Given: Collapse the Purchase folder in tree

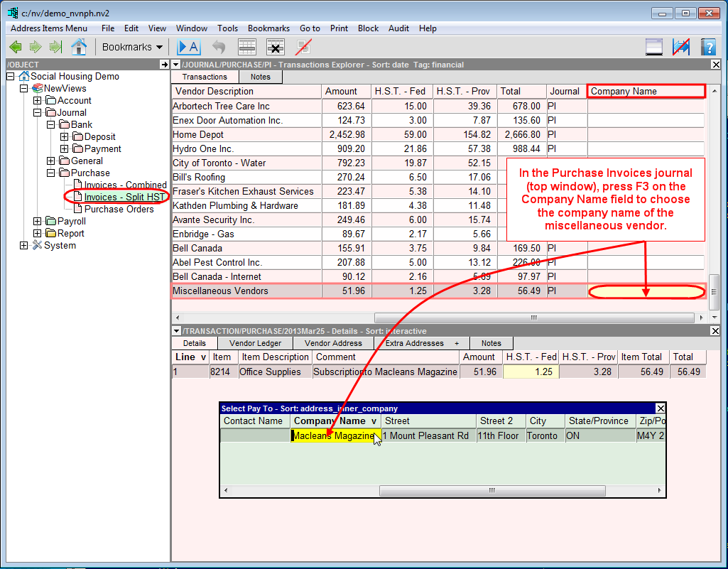Looking at the screenshot, I should pyautogui.click(x=51, y=173).
